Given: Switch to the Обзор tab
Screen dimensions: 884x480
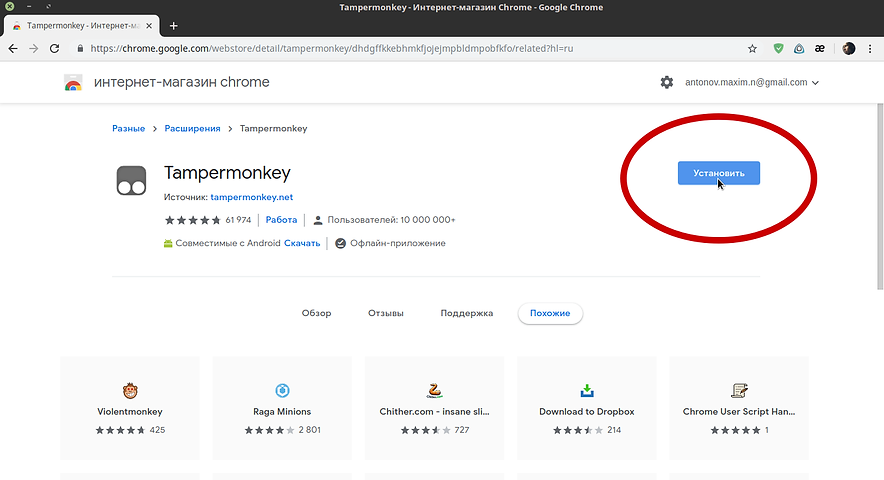Looking at the screenshot, I should click(x=316, y=313).
